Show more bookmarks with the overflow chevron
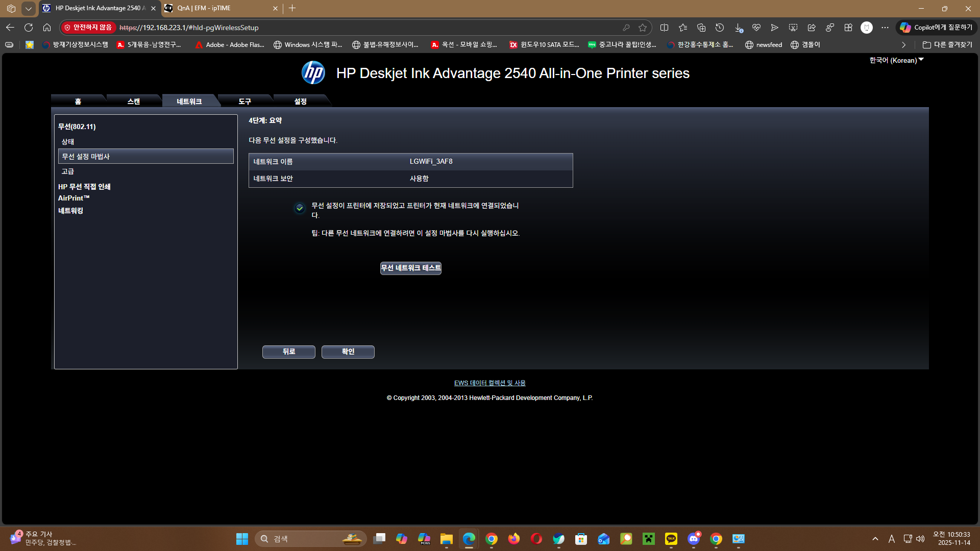Screen dimensions: 980x551 click(903, 45)
